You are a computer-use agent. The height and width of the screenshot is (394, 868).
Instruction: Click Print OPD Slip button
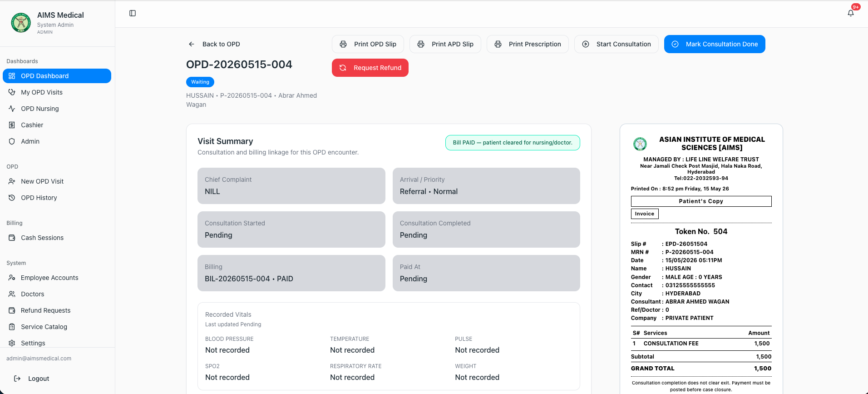click(368, 44)
